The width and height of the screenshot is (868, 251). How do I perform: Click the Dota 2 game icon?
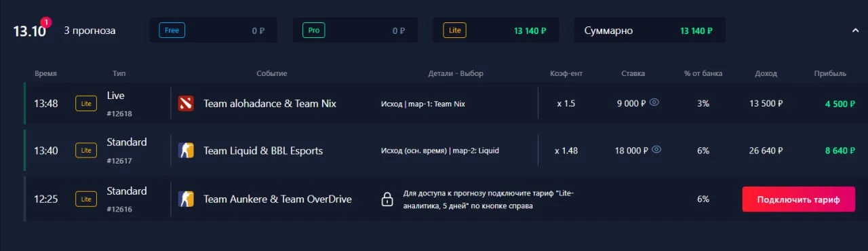(186, 103)
